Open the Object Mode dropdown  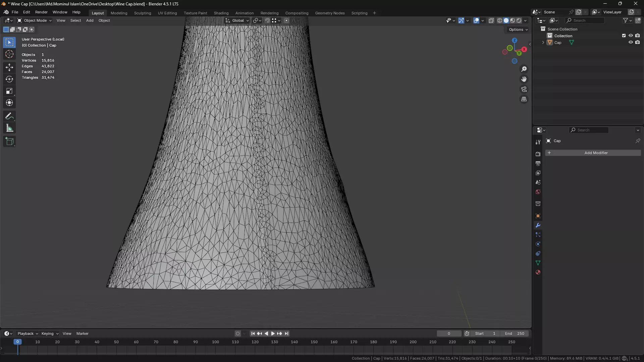(35, 20)
